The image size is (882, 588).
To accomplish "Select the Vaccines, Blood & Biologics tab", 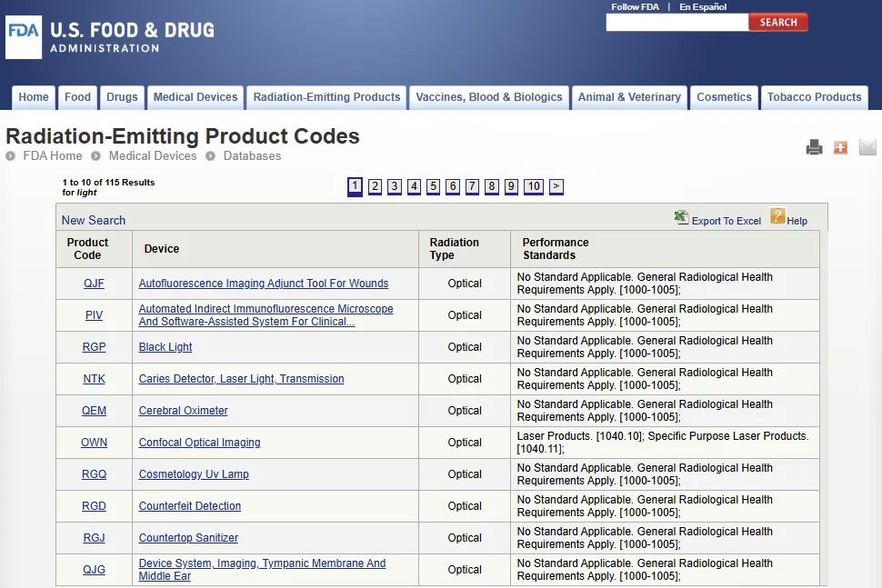I will (489, 97).
